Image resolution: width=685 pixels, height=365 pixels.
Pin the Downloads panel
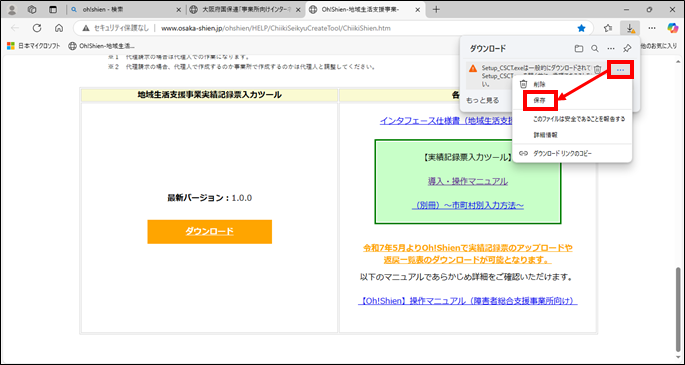coord(627,49)
